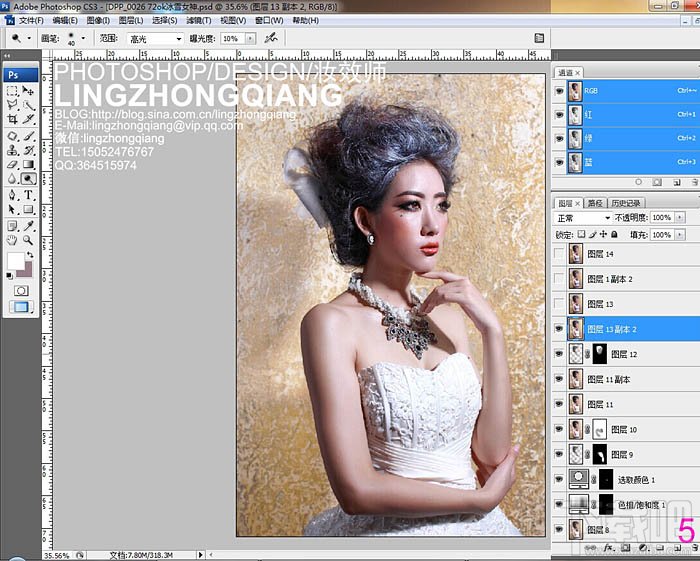Hide layer 图层 12
This screenshot has height=561, width=700.
[559, 354]
